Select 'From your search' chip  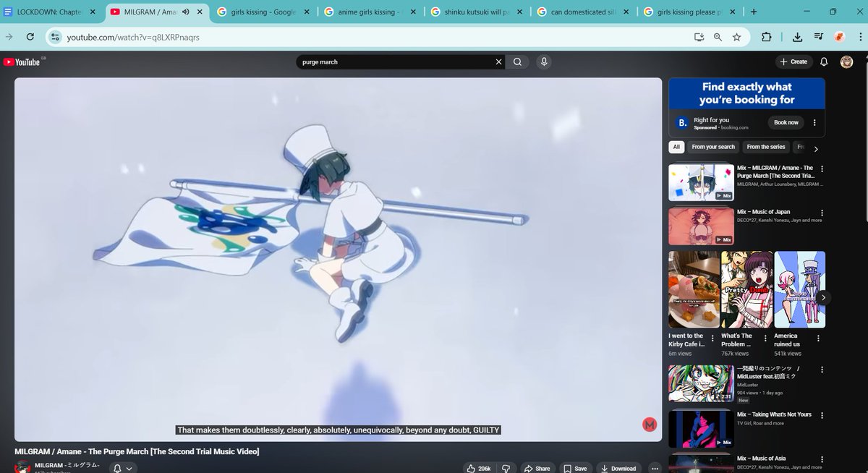[x=713, y=147]
